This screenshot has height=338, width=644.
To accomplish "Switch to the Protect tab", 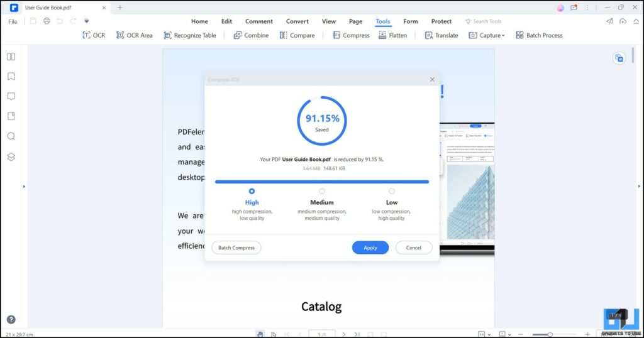I will [x=441, y=21].
